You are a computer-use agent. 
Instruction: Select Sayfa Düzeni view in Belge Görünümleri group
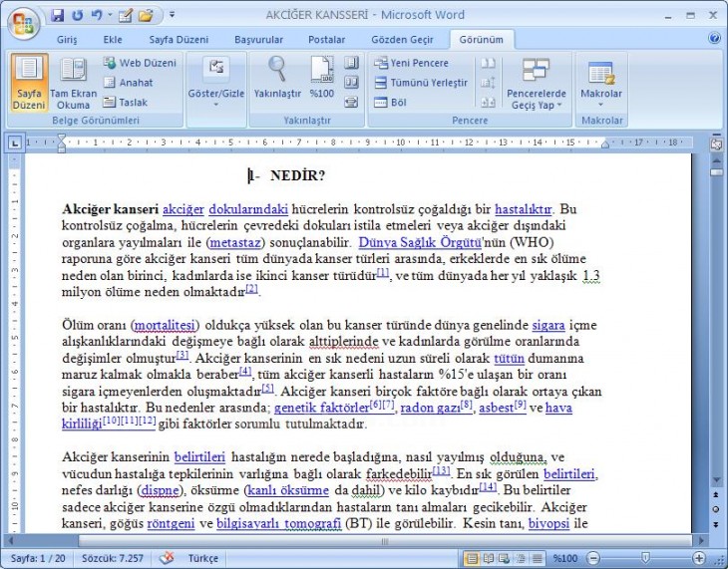[29, 83]
